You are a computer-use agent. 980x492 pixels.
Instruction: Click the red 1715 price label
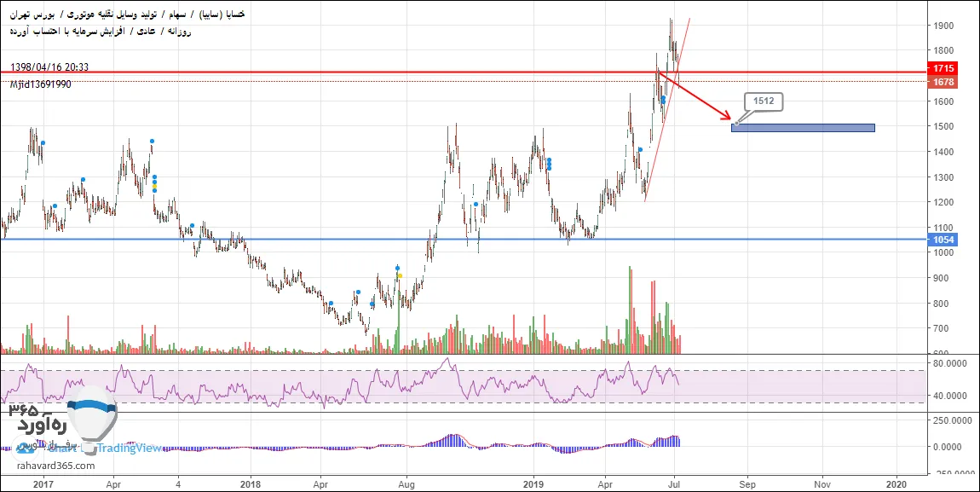coord(943,67)
